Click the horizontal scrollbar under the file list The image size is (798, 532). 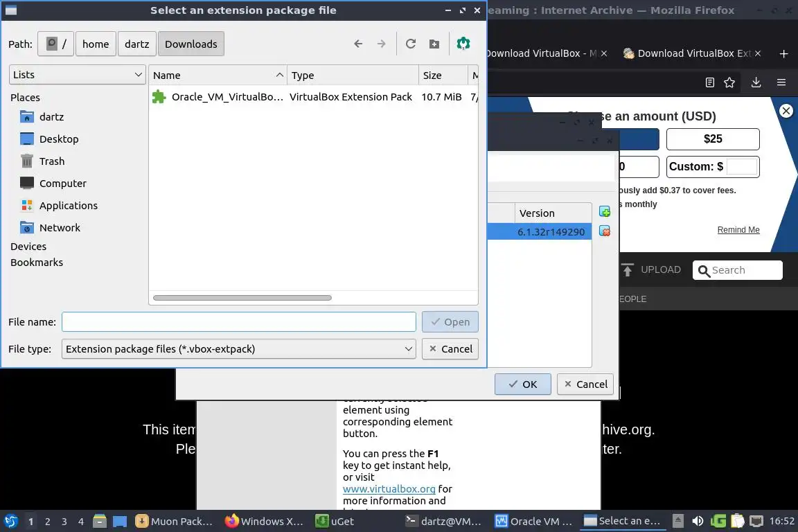(x=242, y=298)
